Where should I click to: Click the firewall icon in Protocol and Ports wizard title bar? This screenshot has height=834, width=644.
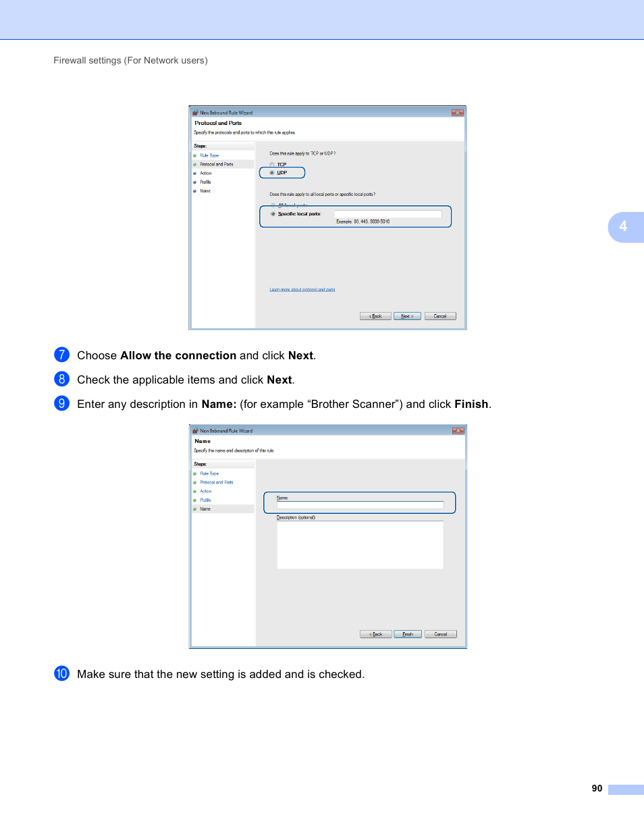tap(195, 113)
